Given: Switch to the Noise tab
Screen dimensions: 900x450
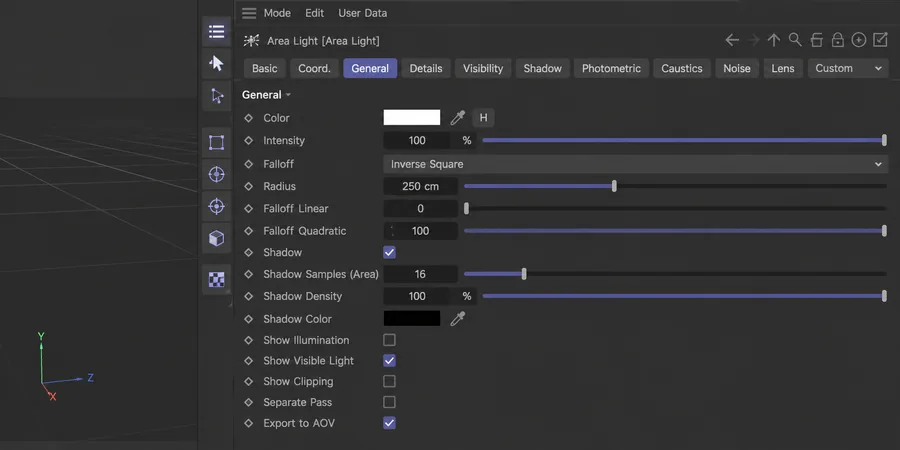Looking at the screenshot, I should pos(737,68).
